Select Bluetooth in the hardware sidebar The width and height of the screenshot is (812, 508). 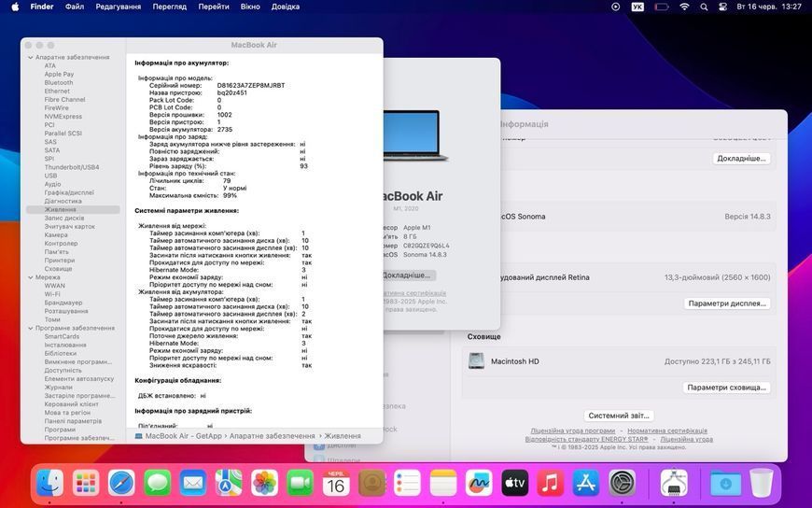point(59,82)
